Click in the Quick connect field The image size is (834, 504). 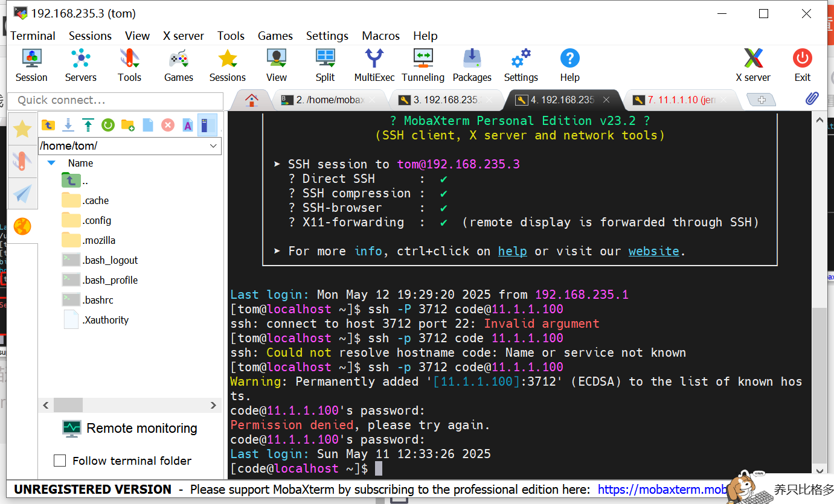click(x=116, y=100)
